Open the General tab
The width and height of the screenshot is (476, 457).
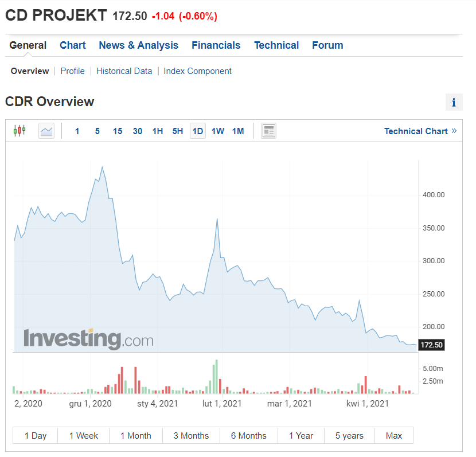pos(28,45)
